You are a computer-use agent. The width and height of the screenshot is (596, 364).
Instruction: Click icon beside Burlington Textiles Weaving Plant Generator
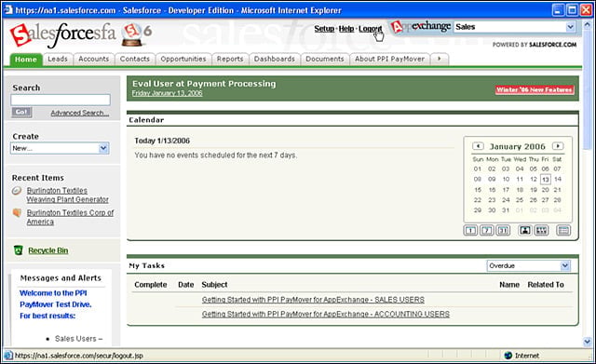(17, 191)
